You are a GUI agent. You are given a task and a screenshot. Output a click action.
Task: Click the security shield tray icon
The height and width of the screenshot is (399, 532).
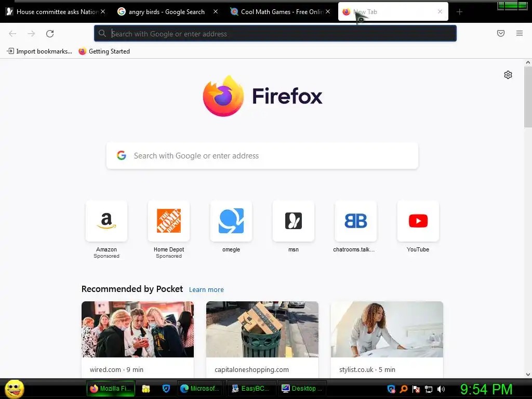click(x=391, y=389)
